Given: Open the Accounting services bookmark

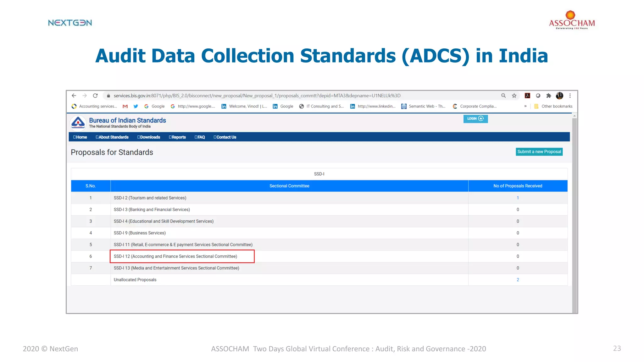Looking at the screenshot, I should [94, 106].
